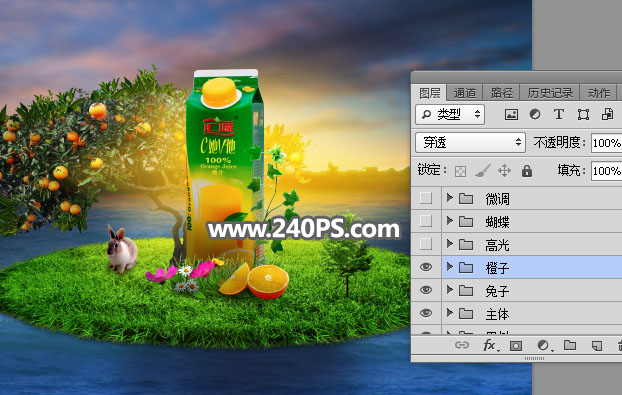The image size is (622, 395).
Task: Click the 不透明度 100% field
Action: point(607,143)
